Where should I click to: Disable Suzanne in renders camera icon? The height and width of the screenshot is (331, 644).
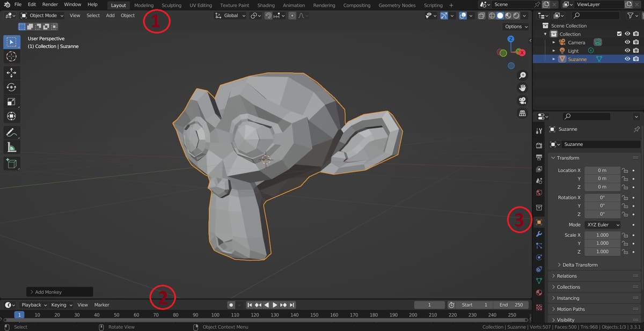tap(636, 59)
